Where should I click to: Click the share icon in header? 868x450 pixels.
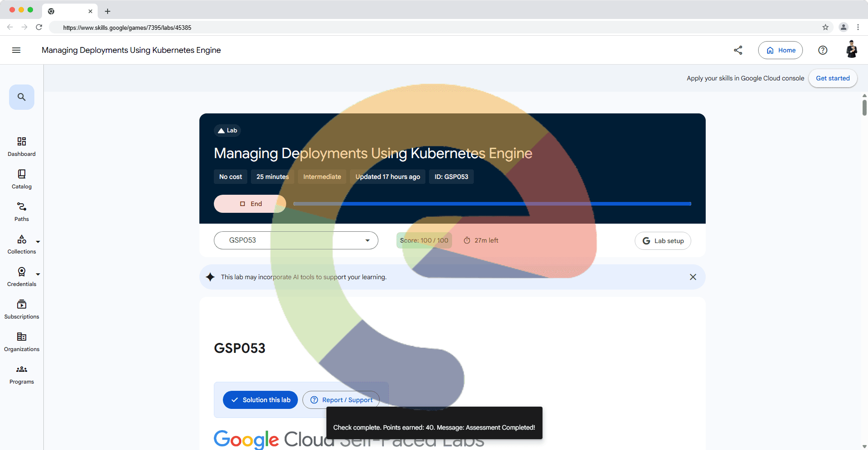[x=738, y=50]
